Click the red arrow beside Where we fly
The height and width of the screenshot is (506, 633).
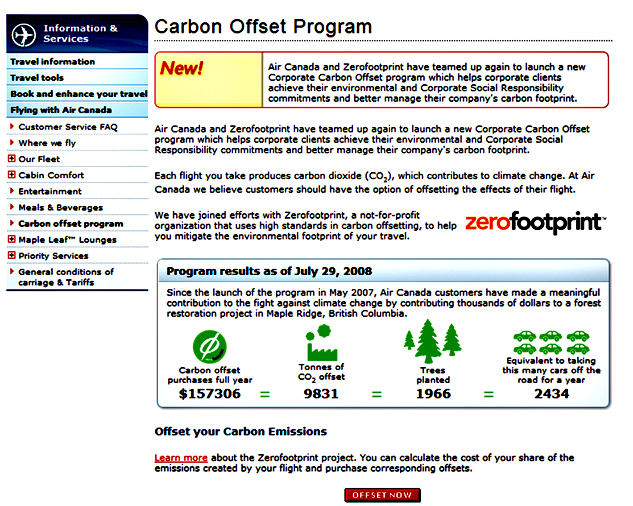tap(12, 142)
